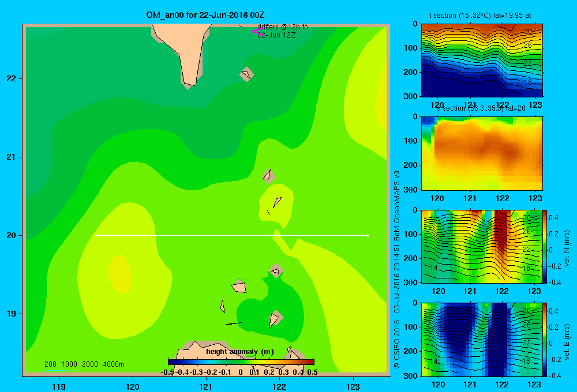This screenshot has height=392, width=577.
Task: Click "-0.4" on the vel. E color bar
Action: coord(554,375)
